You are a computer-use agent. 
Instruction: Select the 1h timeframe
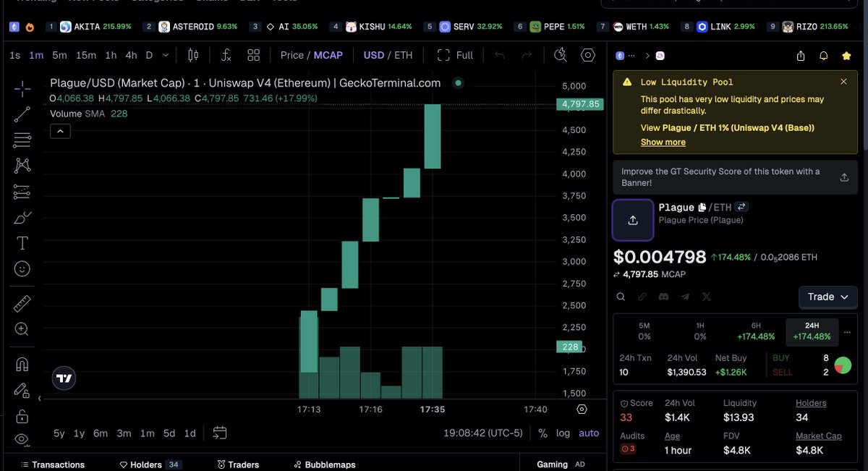[111, 55]
